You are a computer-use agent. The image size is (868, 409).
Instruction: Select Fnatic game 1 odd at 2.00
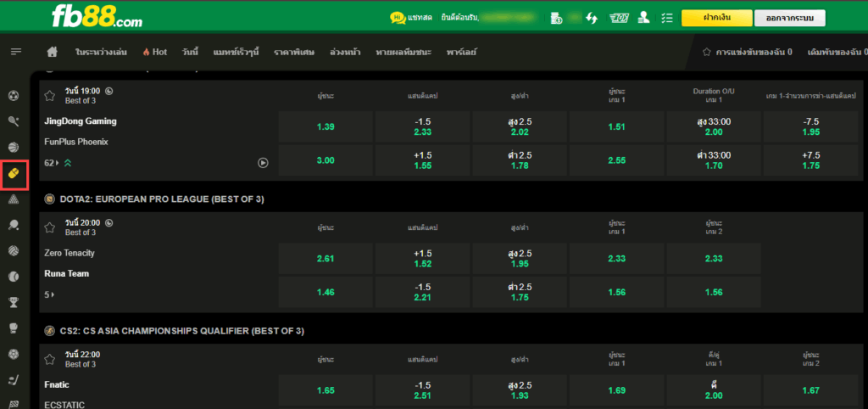click(x=714, y=390)
